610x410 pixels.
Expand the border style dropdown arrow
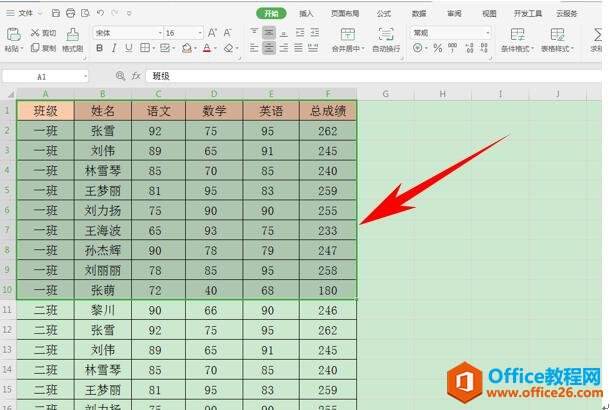click(x=154, y=49)
